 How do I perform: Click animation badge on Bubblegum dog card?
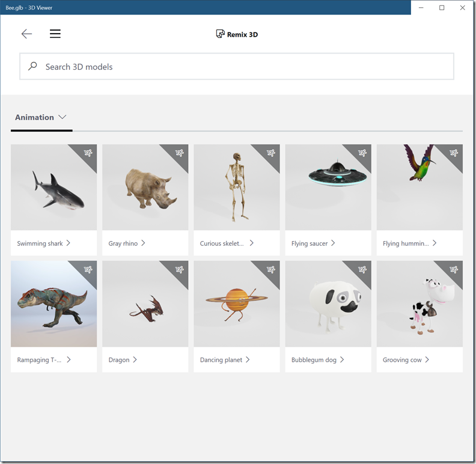coord(362,269)
